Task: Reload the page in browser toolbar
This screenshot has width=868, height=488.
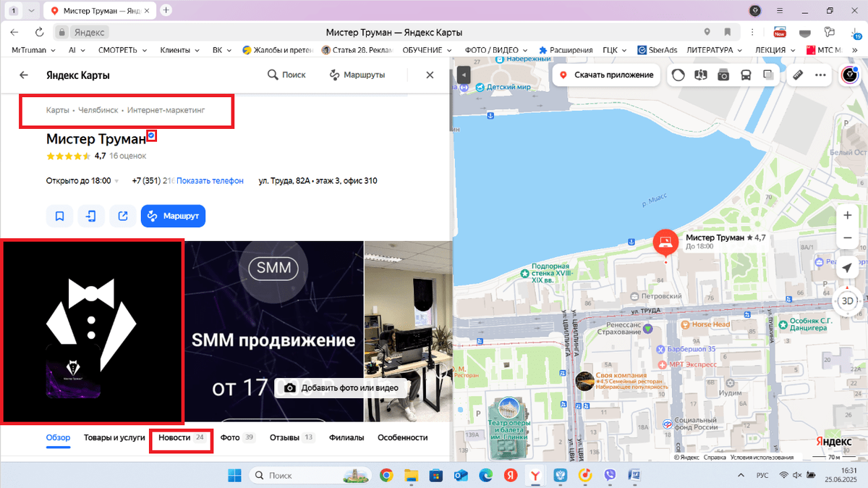Action: tap(39, 32)
